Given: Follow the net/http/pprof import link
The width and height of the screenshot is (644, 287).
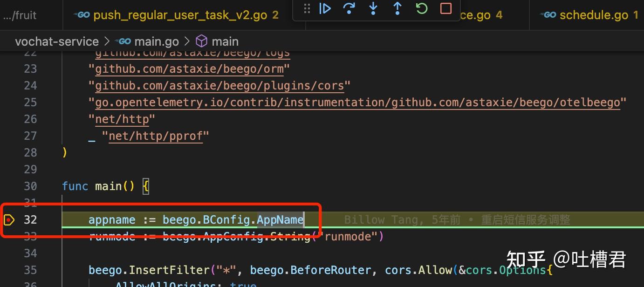Looking at the screenshot, I should pyautogui.click(x=156, y=136).
